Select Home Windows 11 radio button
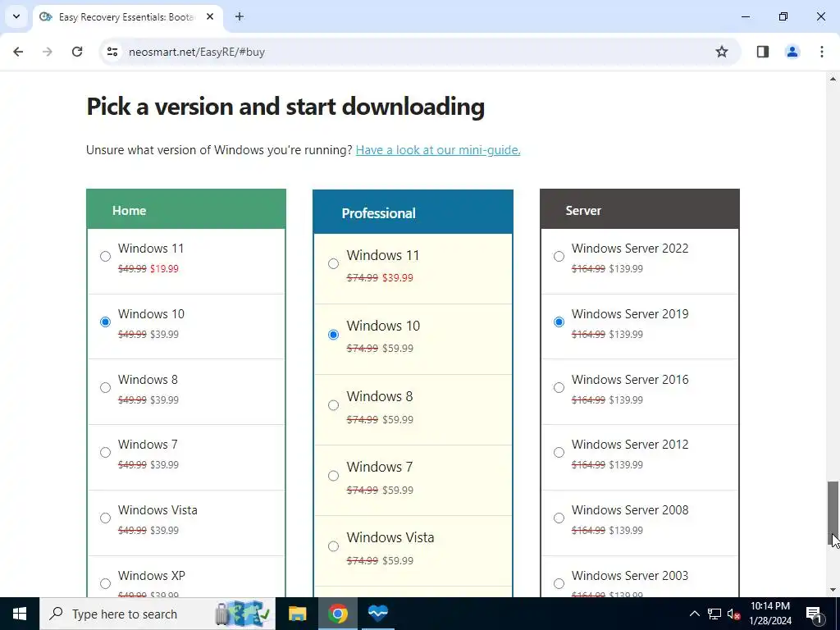 coord(106,256)
